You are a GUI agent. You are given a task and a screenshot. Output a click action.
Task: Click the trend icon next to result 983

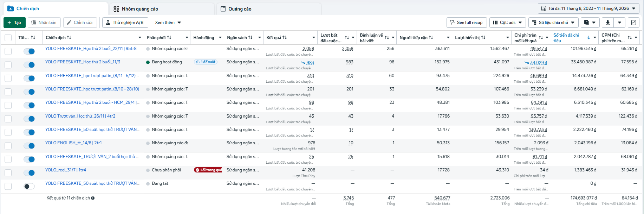[303, 63]
